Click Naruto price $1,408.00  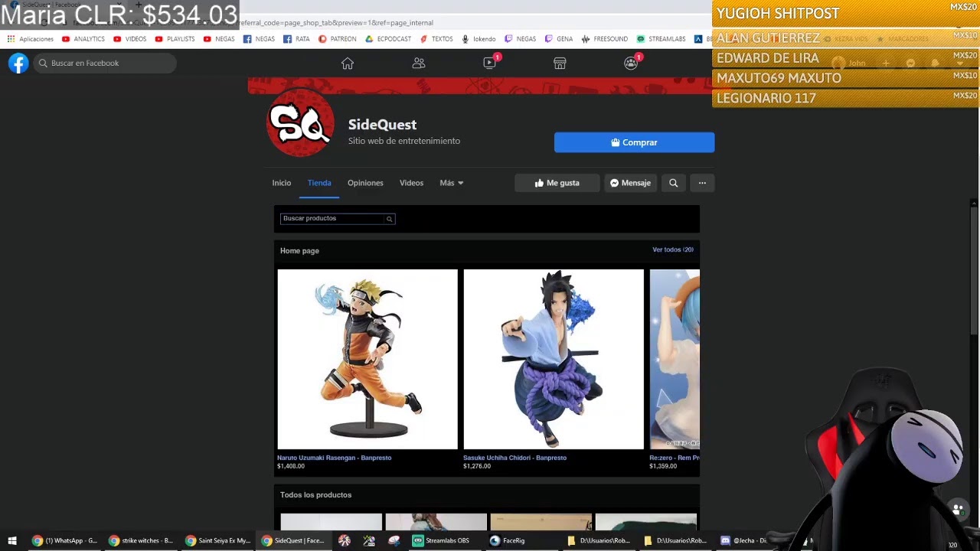(x=291, y=466)
